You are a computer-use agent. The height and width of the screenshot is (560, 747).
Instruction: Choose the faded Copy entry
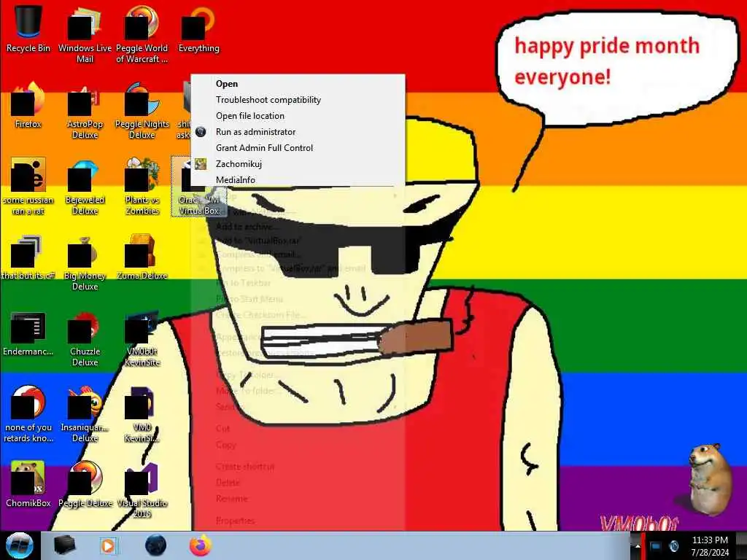(298, 445)
